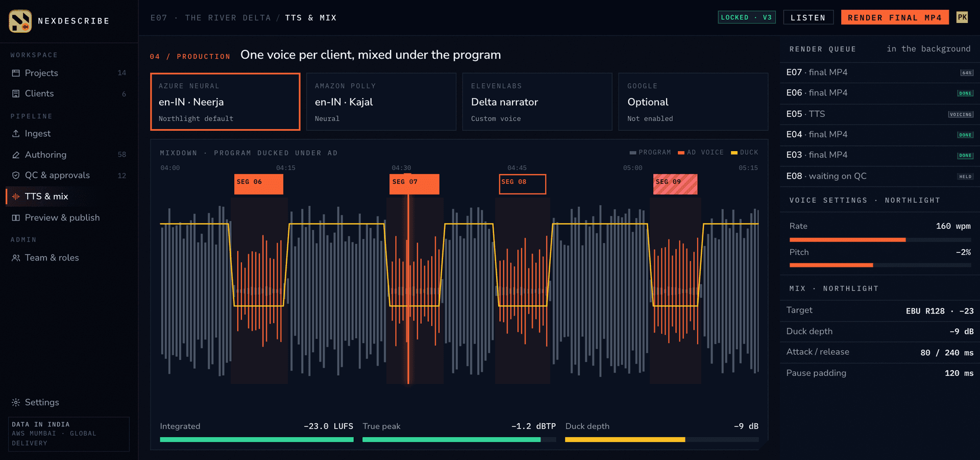Click the Target value EBU R128 · -23
The image size is (980, 460).
tap(940, 311)
